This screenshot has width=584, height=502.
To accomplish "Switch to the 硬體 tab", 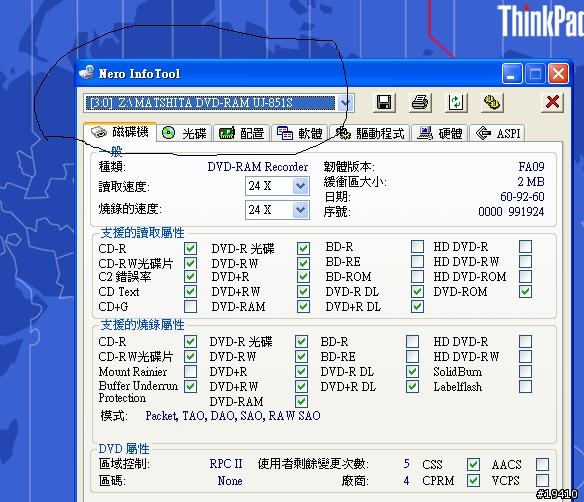I will pyautogui.click(x=440, y=133).
